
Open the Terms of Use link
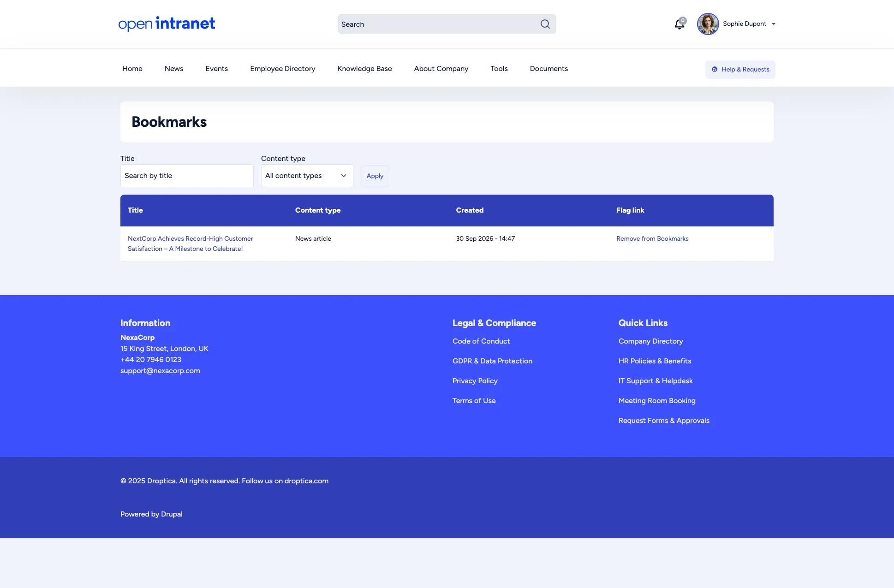[x=474, y=401]
